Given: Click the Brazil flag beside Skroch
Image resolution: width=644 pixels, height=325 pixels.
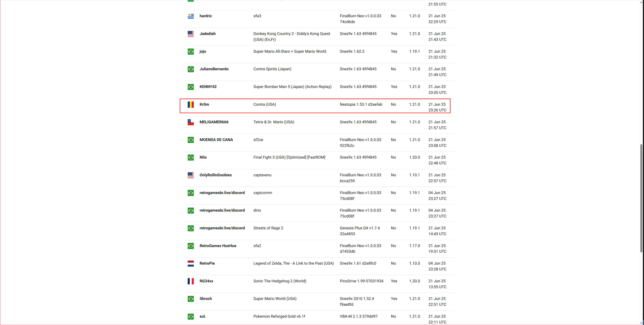Looking at the screenshot, I should (191, 299).
